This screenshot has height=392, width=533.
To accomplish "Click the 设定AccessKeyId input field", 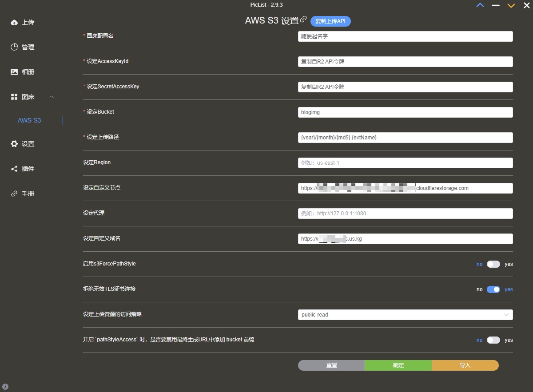I will point(406,62).
